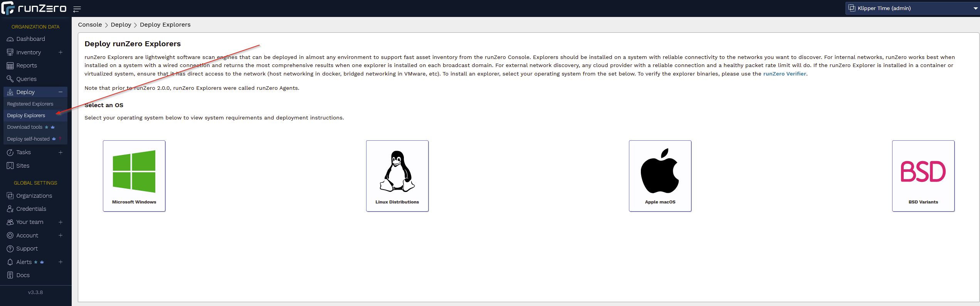
Task: Click Deploy Explorers breadcrumb
Action: (165, 25)
